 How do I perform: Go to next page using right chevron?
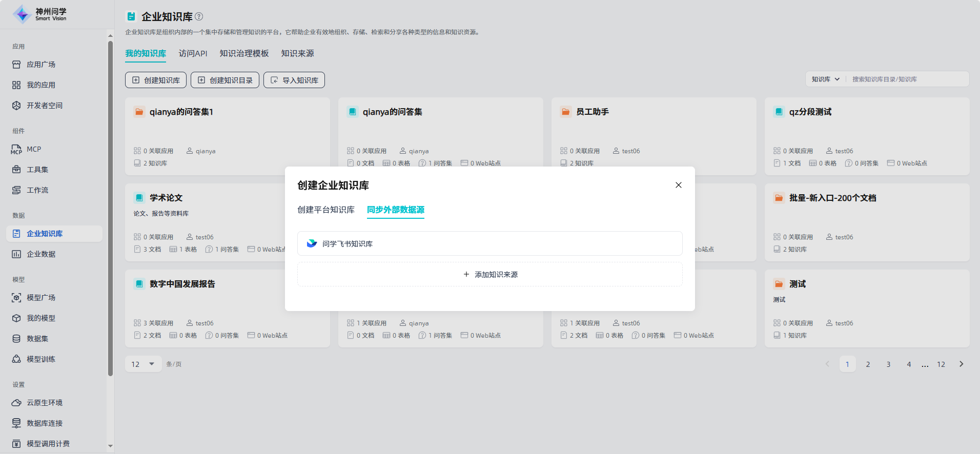(961, 364)
